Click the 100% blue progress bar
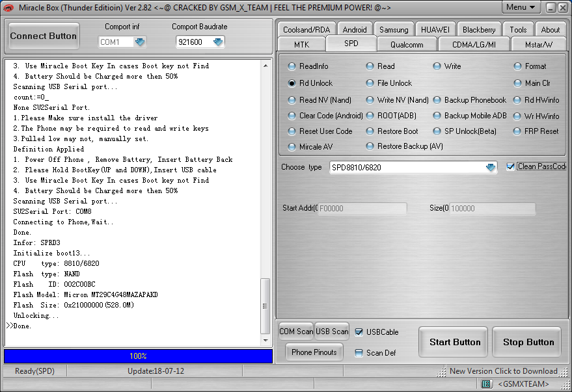The height and width of the screenshot is (392, 572). [x=138, y=356]
